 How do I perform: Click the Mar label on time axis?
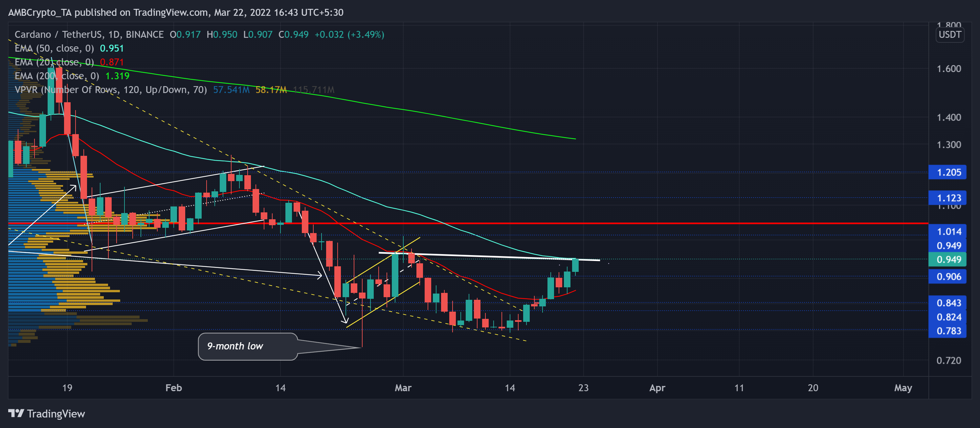(x=403, y=388)
